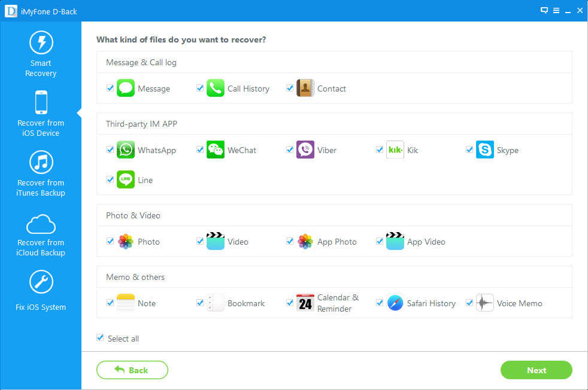Screen dimensions: 588x390
Task: Open the Fix iOS System wrench icon
Action: tap(41, 282)
